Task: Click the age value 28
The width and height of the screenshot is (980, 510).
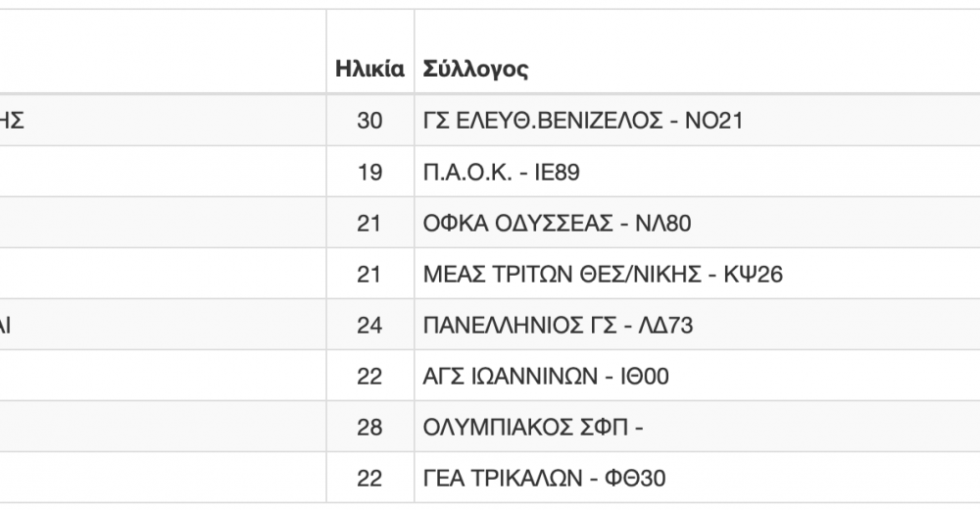Action: click(x=369, y=427)
